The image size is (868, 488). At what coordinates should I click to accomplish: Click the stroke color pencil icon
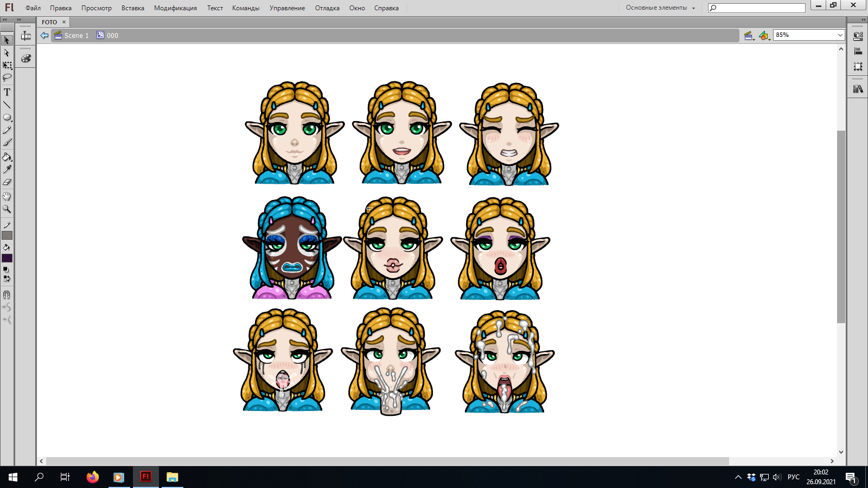click(x=7, y=225)
